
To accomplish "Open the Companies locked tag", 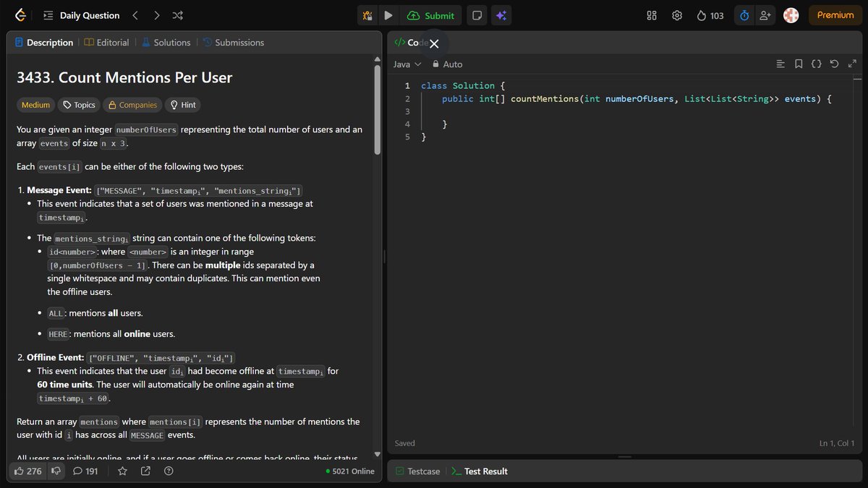I will click(x=132, y=105).
